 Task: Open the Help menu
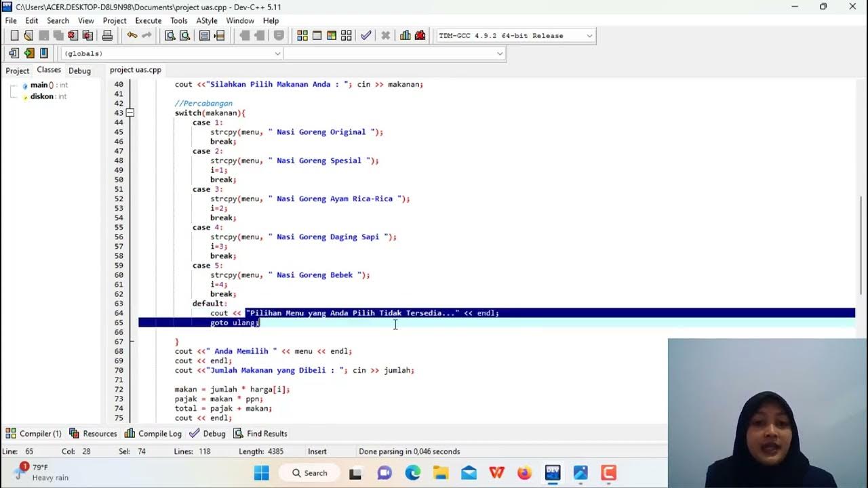[x=271, y=20]
